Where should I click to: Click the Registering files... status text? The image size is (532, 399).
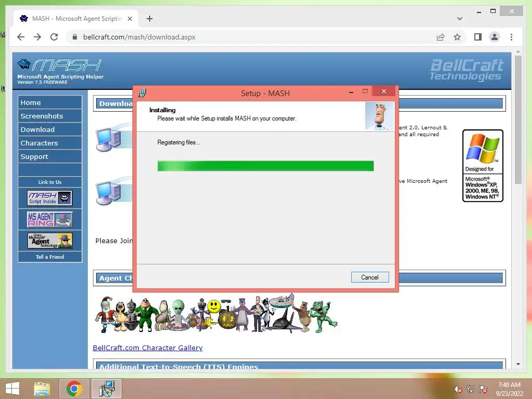click(x=179, y=142)
